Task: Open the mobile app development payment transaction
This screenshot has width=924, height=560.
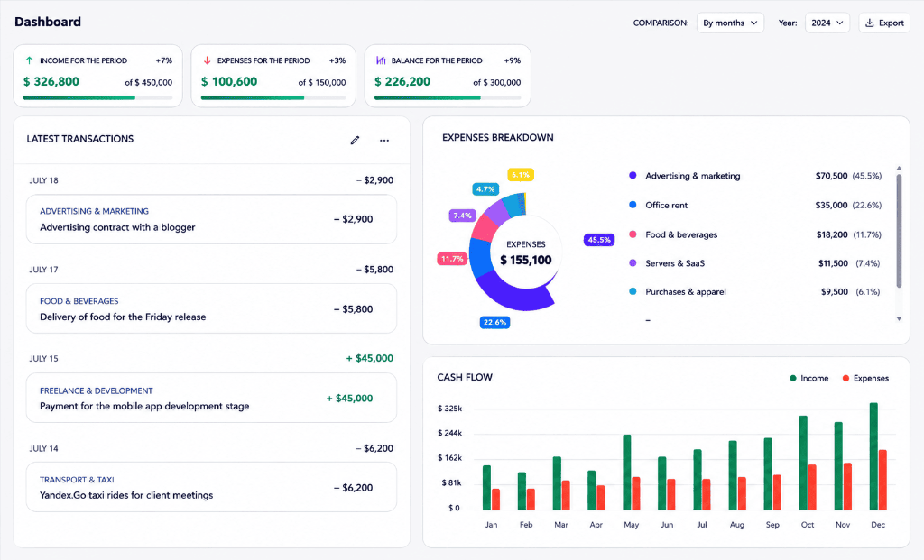Action: [211, 398]
